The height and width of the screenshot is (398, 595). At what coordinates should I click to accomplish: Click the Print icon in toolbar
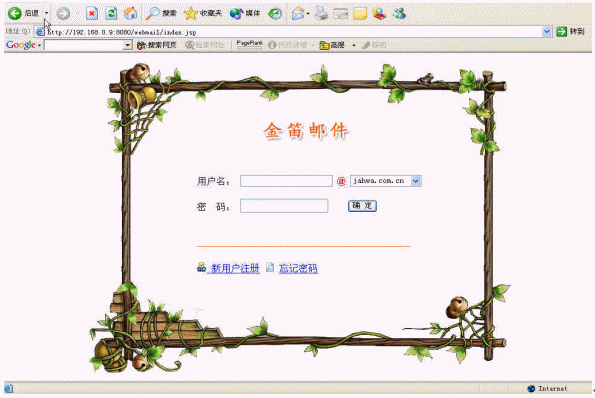click(321, 14)
